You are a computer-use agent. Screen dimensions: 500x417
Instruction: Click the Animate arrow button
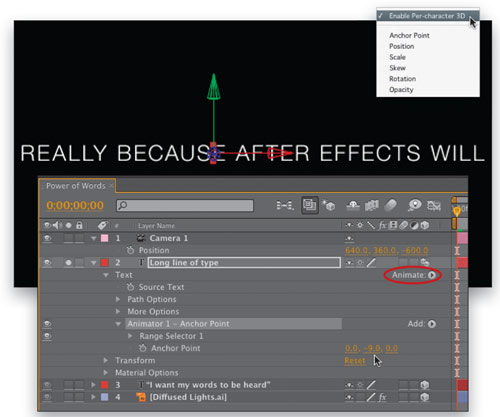tap(432, 275)
